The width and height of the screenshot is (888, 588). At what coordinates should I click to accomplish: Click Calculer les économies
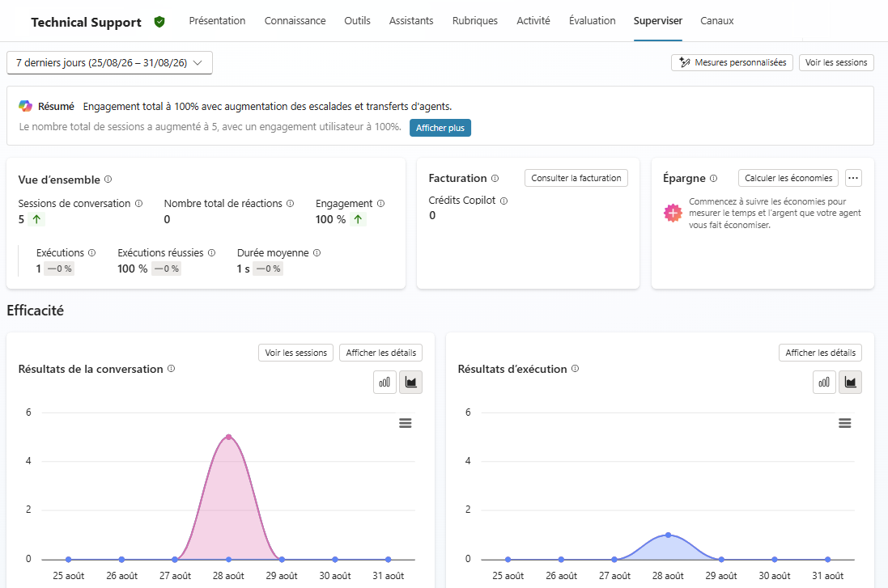788,178
